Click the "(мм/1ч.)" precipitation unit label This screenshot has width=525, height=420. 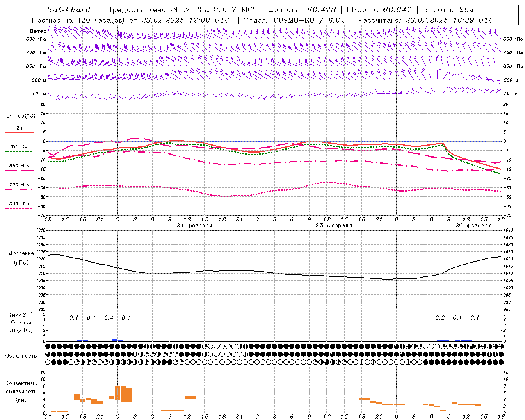(21, 330)
